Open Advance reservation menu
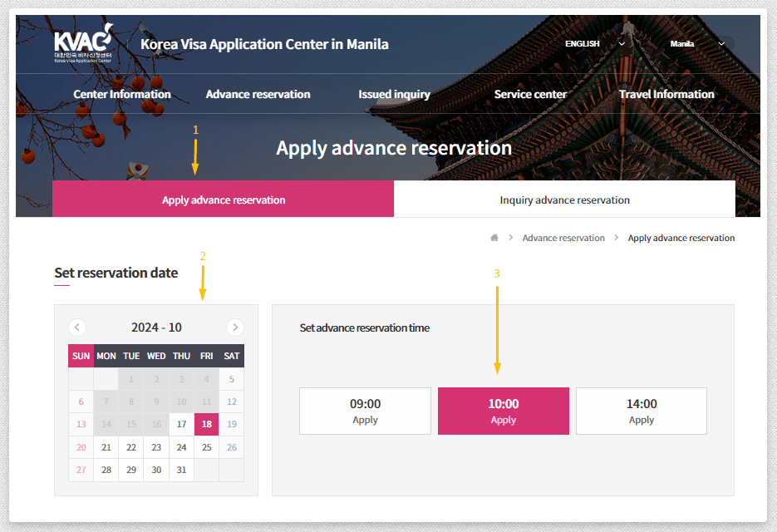Viewport: 777px width, 532px height. [258, 95]
